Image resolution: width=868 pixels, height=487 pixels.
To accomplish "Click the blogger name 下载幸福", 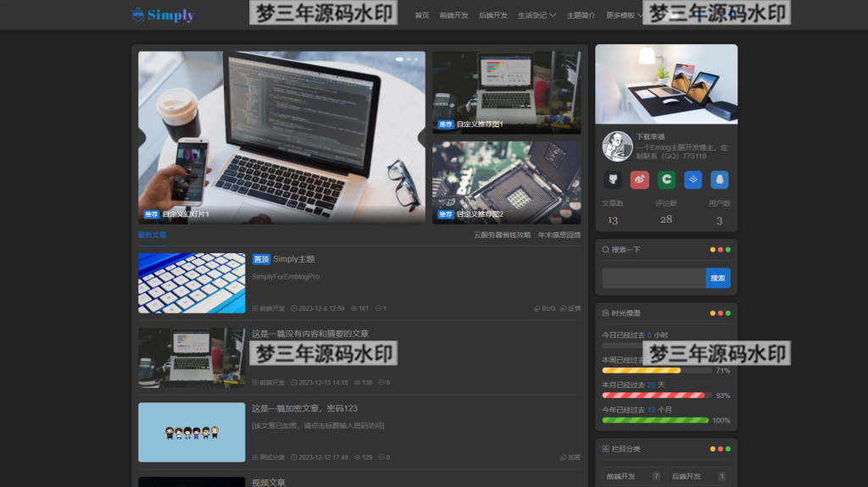I will 650,136.
